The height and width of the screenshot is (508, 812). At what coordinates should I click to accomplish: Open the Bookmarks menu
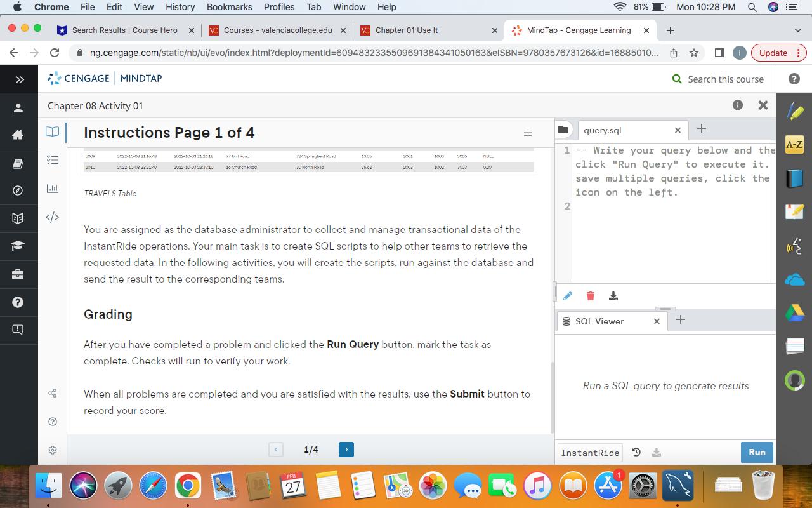229,7
